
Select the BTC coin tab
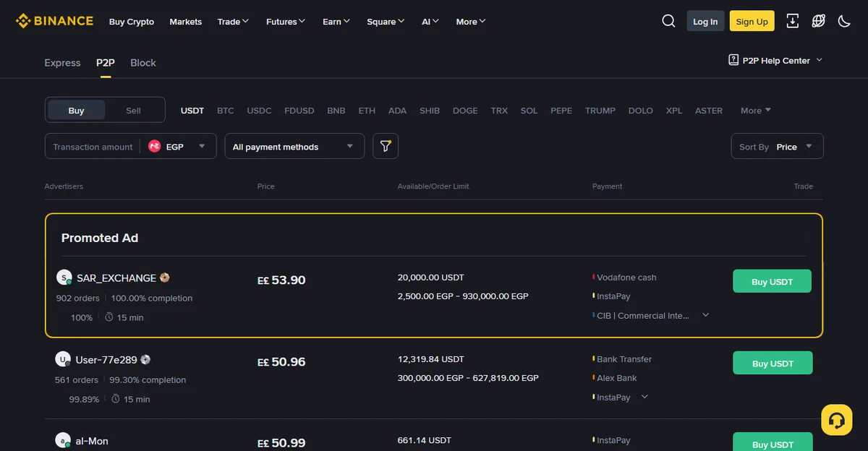click(226, 111)
